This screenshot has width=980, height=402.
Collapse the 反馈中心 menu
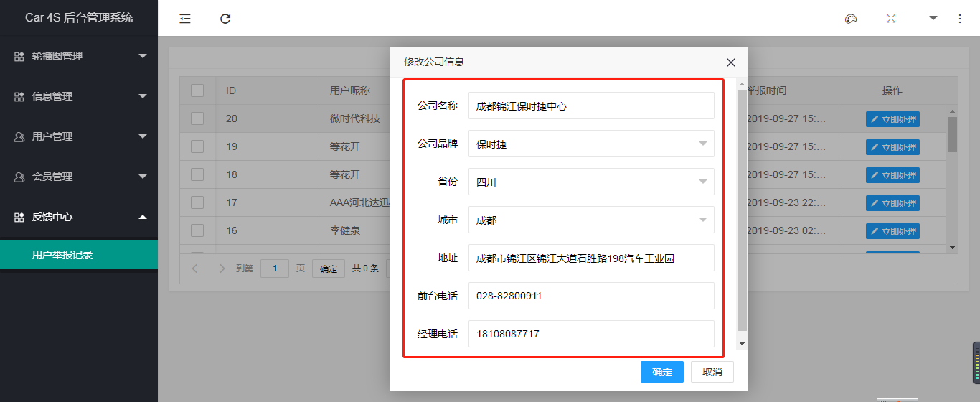click(143, 217)
